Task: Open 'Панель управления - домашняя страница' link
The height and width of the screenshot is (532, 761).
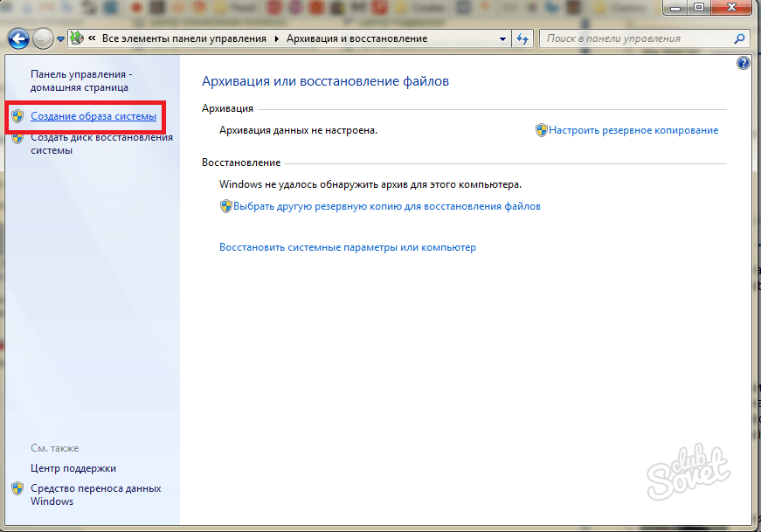Action: 80,81
